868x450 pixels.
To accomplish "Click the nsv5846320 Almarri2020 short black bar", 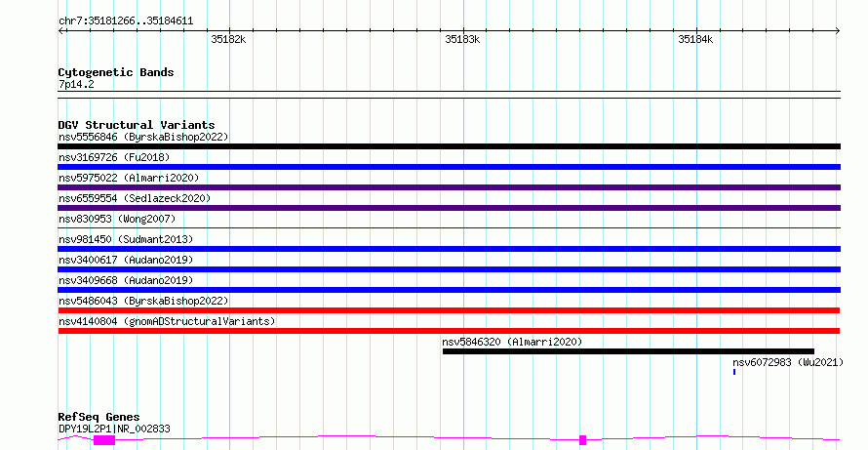I will (x=628, y=351).
